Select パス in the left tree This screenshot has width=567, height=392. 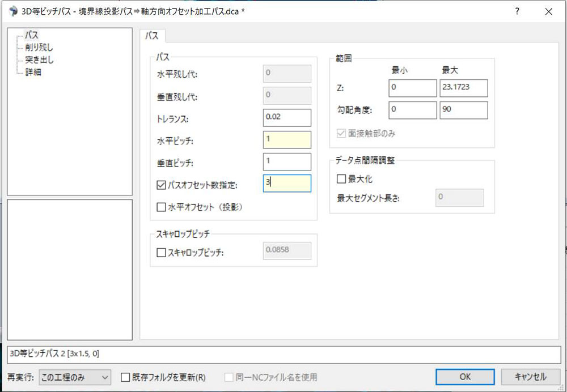32,36
